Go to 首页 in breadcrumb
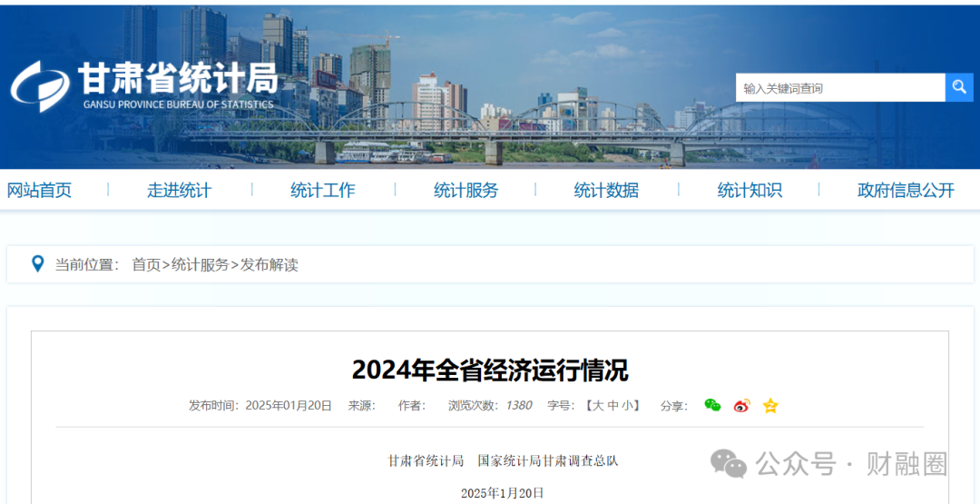 (146, 264)
